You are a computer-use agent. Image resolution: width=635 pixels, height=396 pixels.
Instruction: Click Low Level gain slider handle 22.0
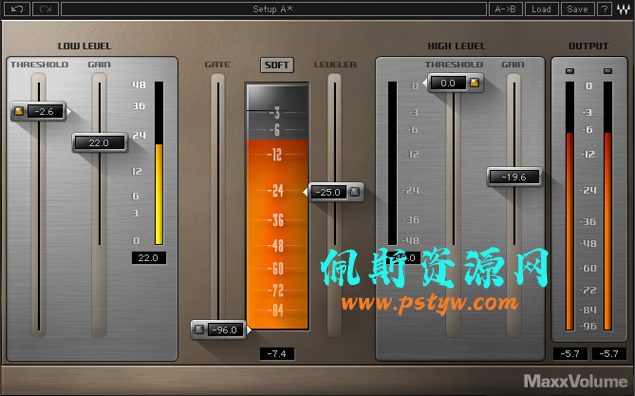tap(99, 143)
